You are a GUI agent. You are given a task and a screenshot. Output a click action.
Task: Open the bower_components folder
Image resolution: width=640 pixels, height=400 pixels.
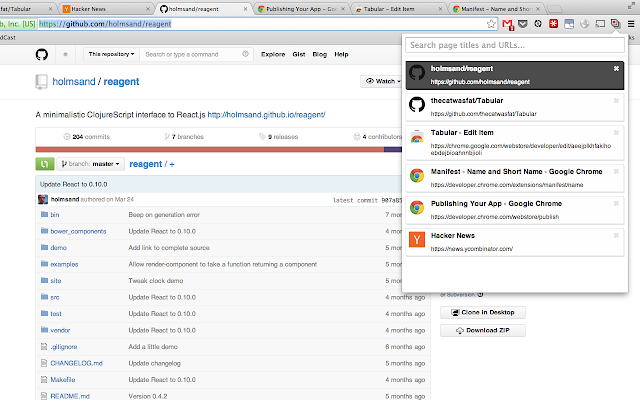(x=78, y=231)
